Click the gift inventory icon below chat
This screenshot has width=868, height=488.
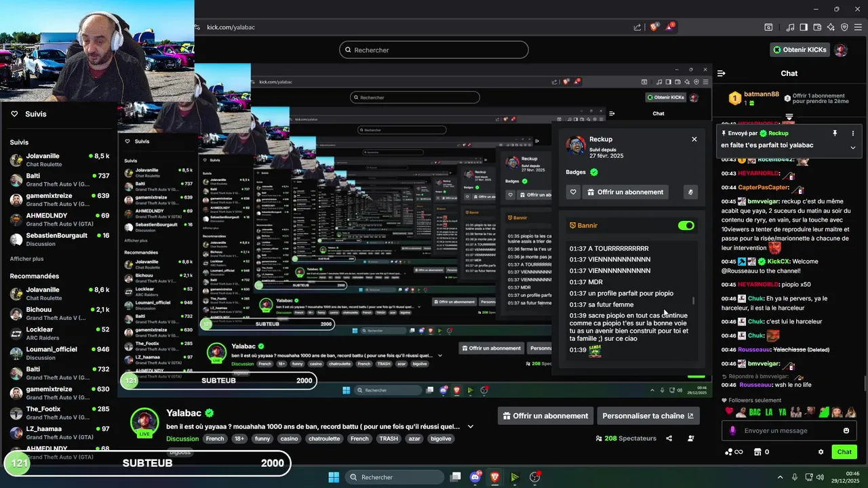pyautogui.click(x=757, y=452)
